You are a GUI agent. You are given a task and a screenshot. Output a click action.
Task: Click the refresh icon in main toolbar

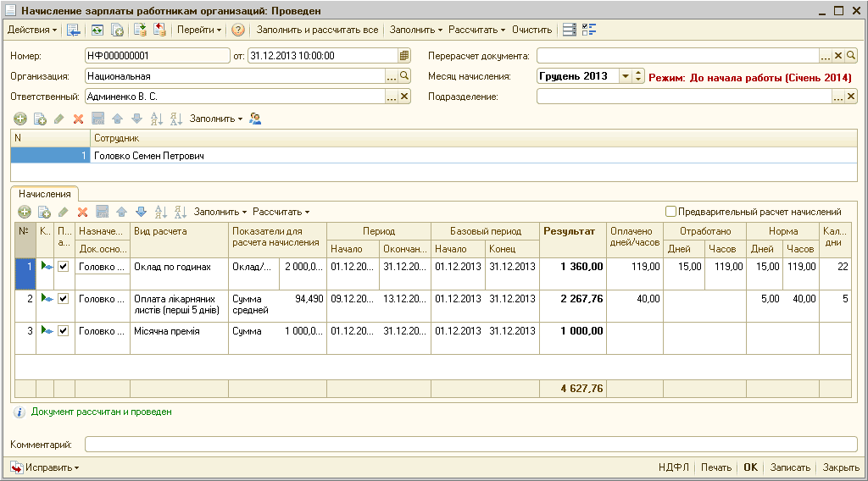coord(97,30)
